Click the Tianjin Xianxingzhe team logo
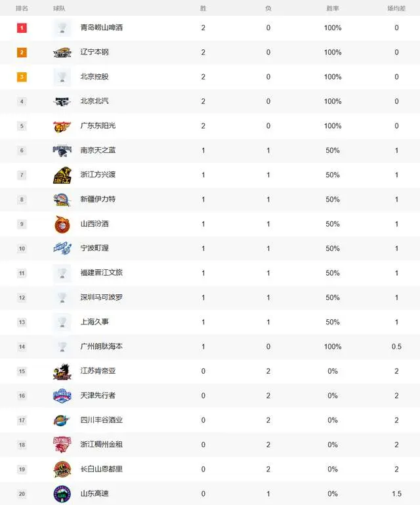420x505 pixels. [x=62, y=395]
